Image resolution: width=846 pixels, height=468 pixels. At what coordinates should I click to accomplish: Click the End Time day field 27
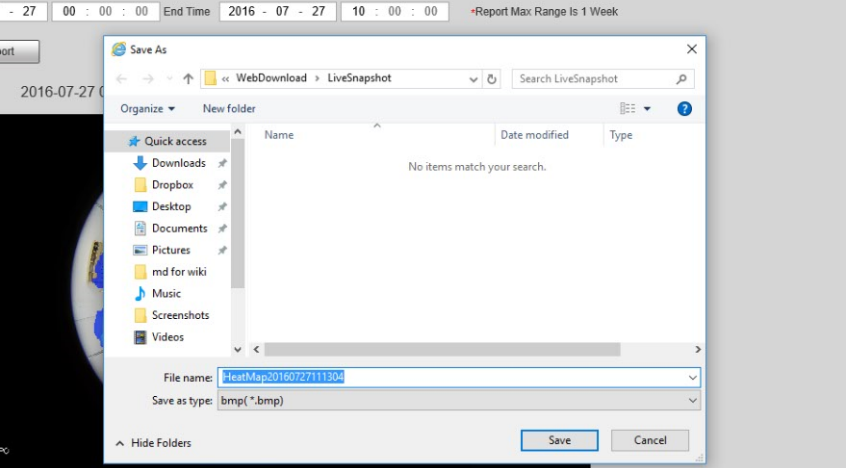(x=318, y=11)
